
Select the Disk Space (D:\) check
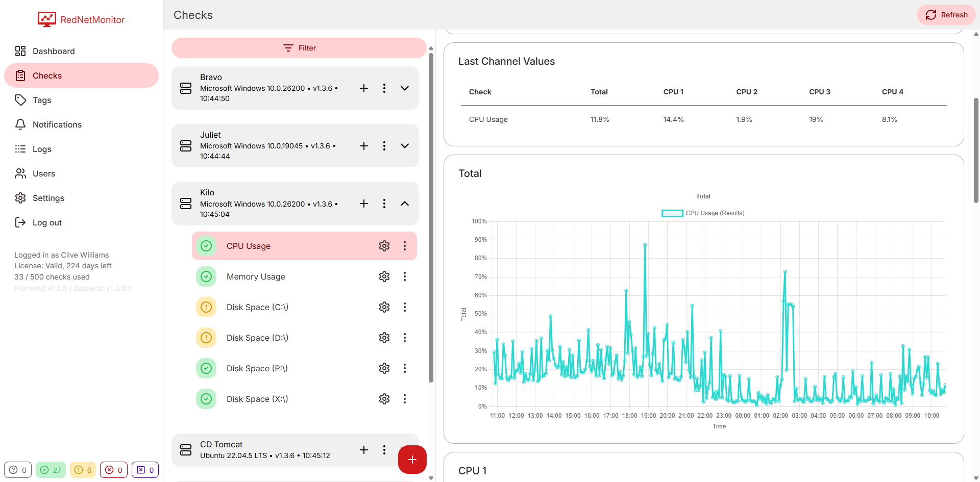point(304,338)
